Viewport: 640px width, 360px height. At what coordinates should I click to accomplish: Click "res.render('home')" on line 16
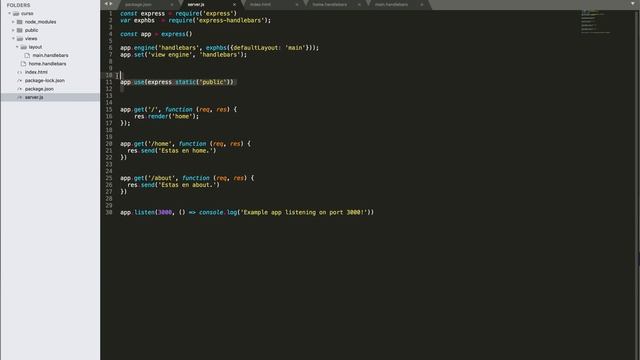coord(165,116)
